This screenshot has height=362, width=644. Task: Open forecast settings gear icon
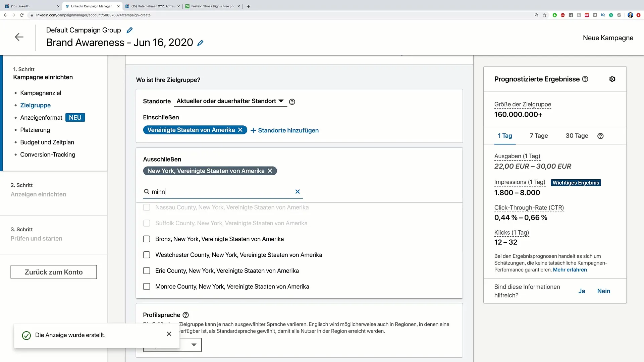pos(612,79)
